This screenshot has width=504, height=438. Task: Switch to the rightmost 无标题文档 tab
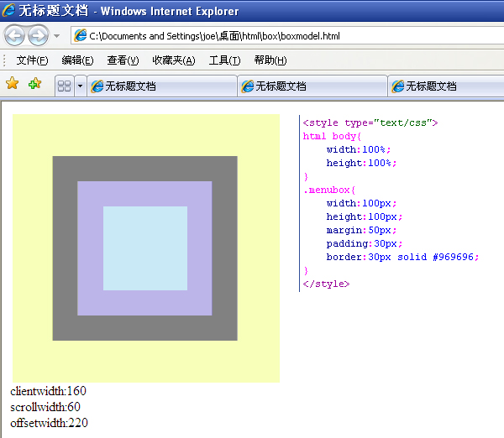445,86
